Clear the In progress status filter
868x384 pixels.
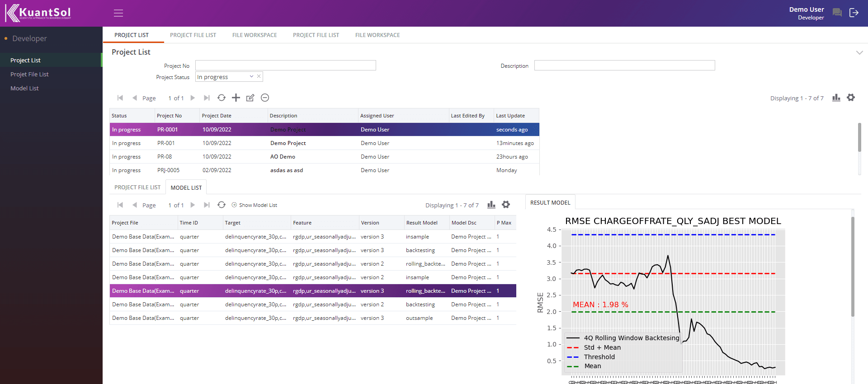pyautogui.click(x=259, y=76)
